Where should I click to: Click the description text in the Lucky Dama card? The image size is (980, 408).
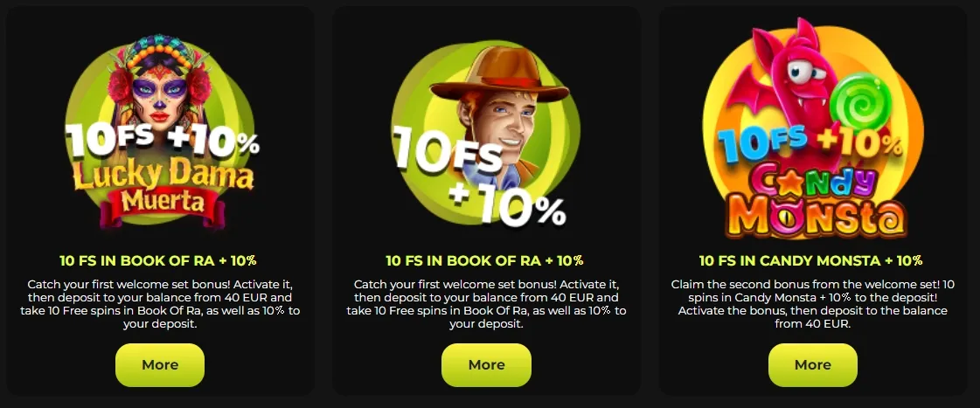160,304
